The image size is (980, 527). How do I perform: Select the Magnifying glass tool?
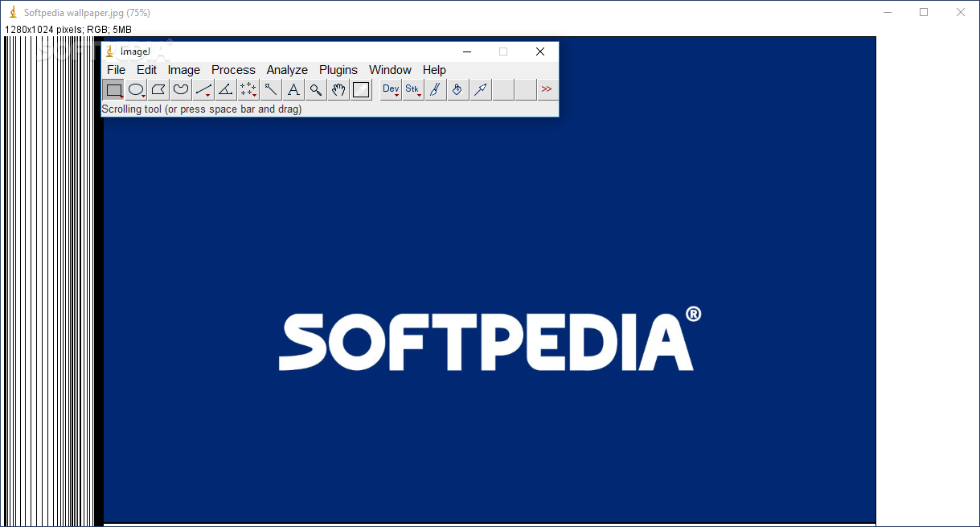316,89
